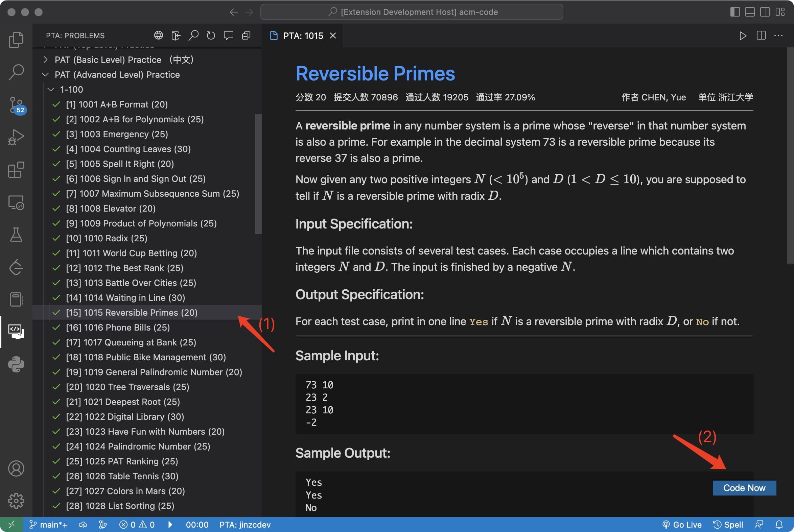Image resolution: width=794 pixels, height=532 pixels.
Task: Start the status bar timer play button
Action: click(170, 525)
